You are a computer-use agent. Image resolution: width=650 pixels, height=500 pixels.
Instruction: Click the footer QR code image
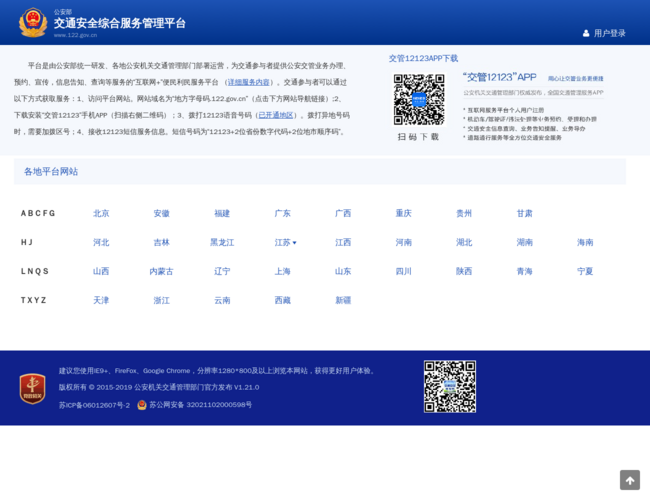pos(450,386)
